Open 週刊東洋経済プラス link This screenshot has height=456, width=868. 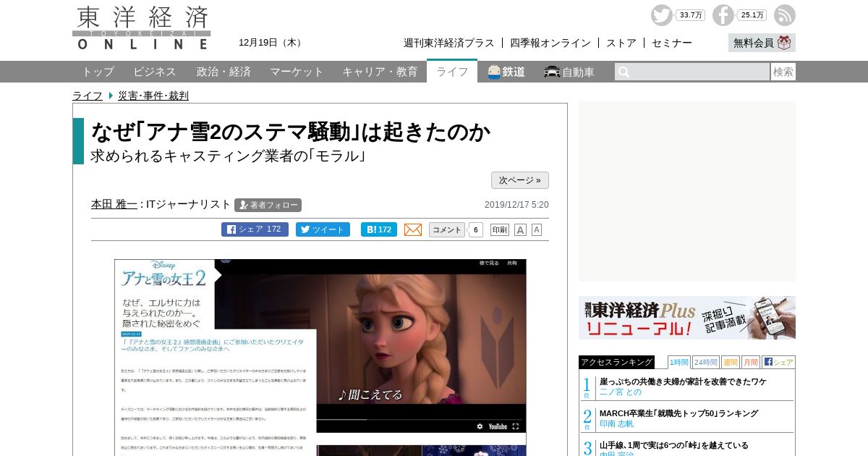click(449, 43)
